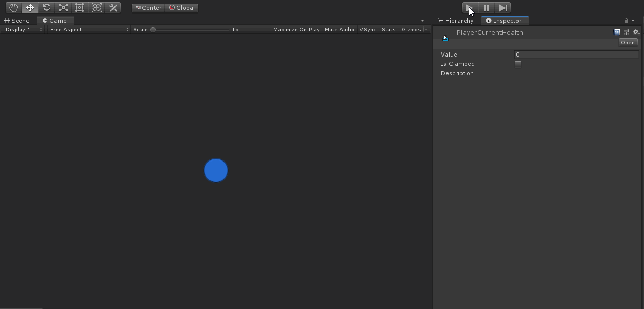Image resolution: width=644 pixels, height=309 pixels.
Task: Open the Gizmos dropdown arrow
Action: (426, 30)
